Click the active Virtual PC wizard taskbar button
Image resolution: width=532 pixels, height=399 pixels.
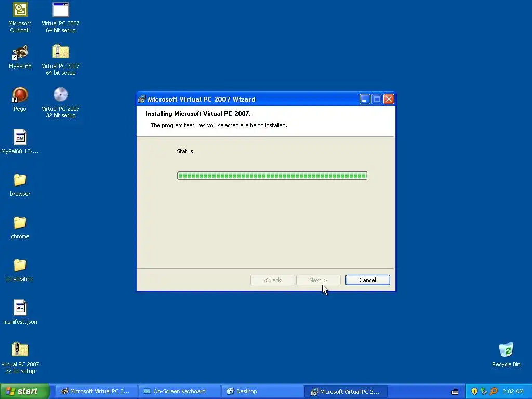tap(345, 391)
